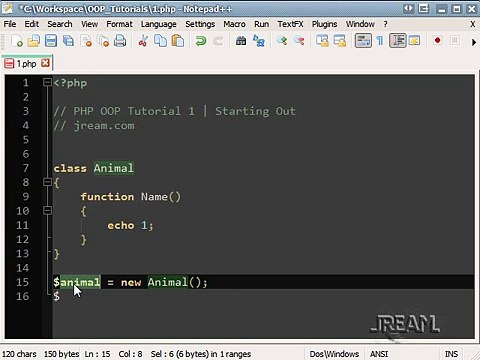Screen dimensions: 480x360
Task: Select the 1.php document tab
Action: tap(26, 63)
